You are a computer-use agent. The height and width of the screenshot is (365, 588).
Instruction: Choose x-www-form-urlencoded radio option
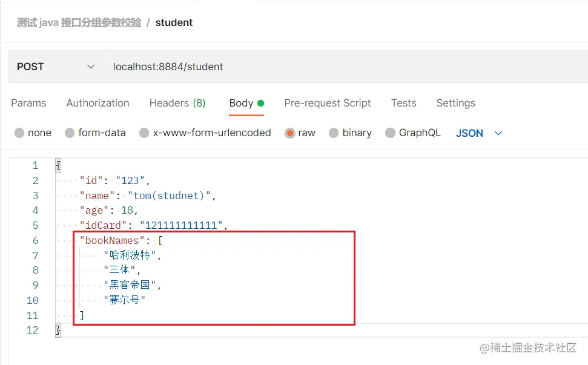(144, 133)
